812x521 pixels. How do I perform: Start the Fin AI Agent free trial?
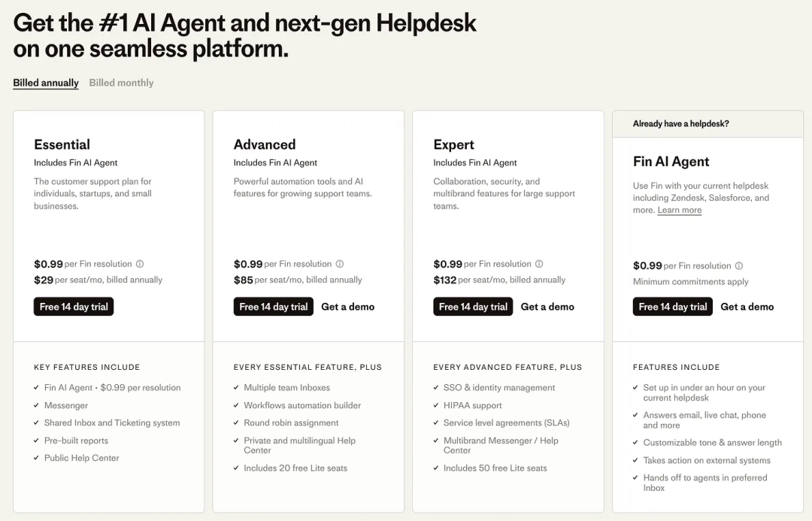tap(672, 306)
